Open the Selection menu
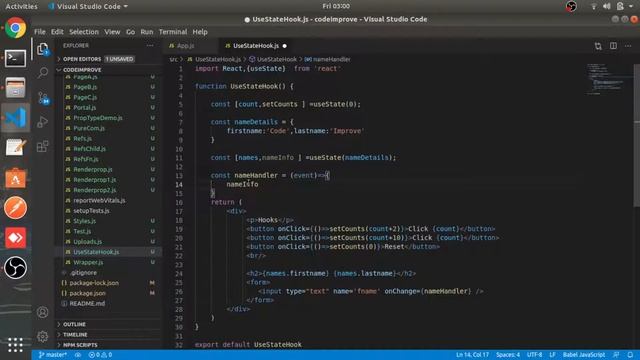The width and height of the screenshot is (640, 360). (x=84, y=32)
